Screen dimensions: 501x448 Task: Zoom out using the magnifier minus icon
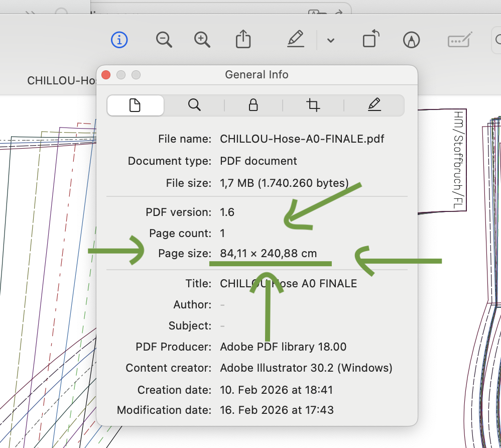(164, 39)
